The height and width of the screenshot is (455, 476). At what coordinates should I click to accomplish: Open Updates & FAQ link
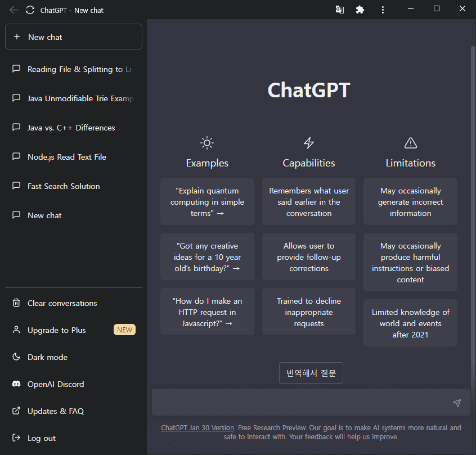(74, 411)
